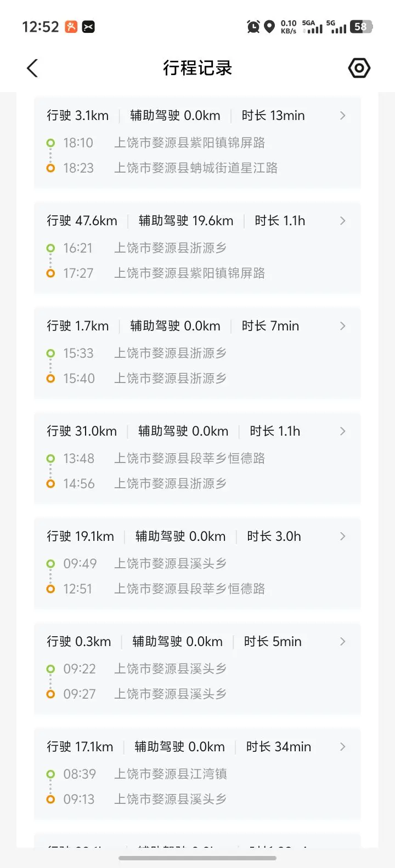Tap the alarm clock status icon
Image resolution: width=395 pixels, height=868 pixels.
(253, 26)
